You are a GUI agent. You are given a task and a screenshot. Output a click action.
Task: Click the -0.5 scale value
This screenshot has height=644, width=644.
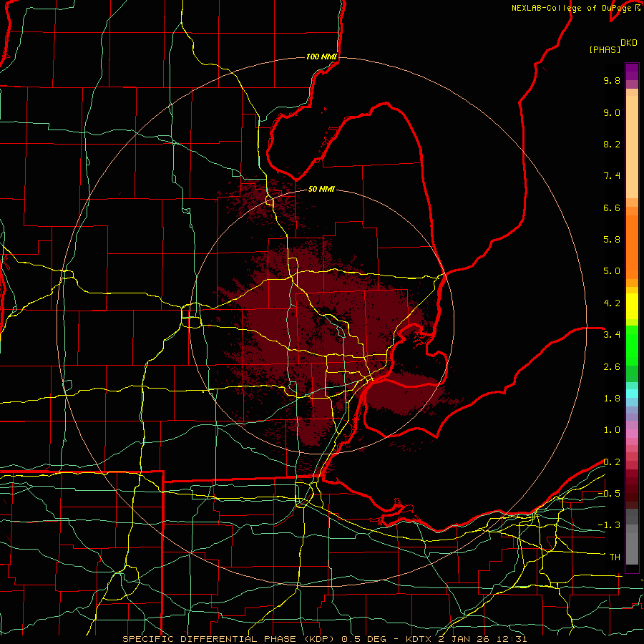pos(609,494)
